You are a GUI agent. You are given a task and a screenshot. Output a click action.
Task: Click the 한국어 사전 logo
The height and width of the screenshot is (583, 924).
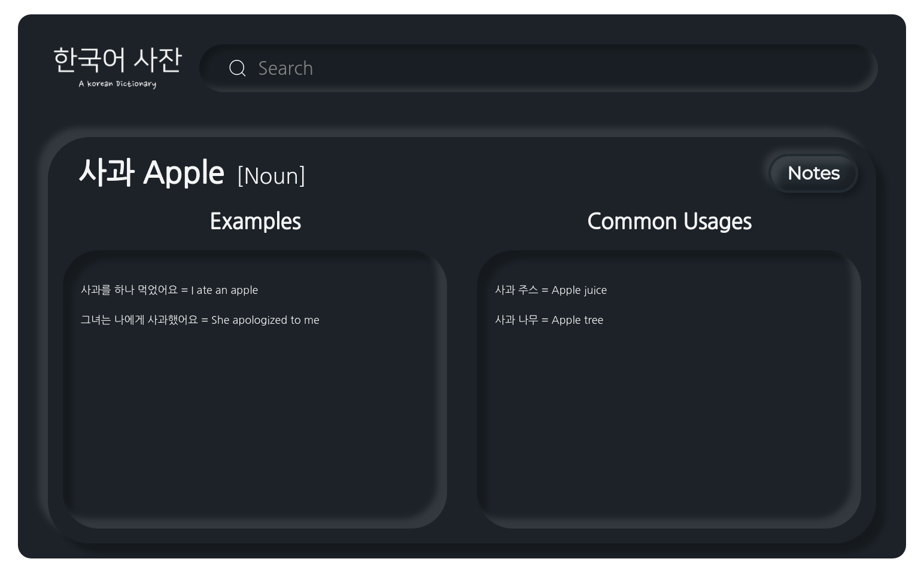[117, 60]
